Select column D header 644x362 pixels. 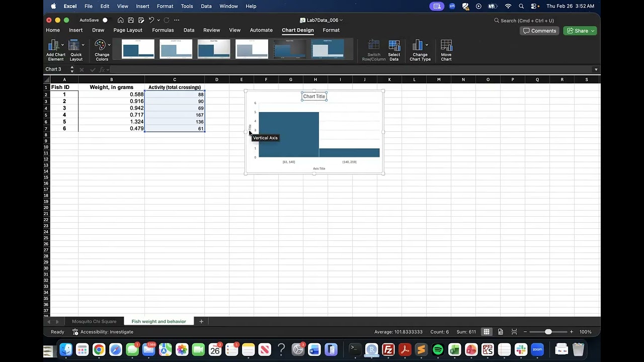[217, 79]
